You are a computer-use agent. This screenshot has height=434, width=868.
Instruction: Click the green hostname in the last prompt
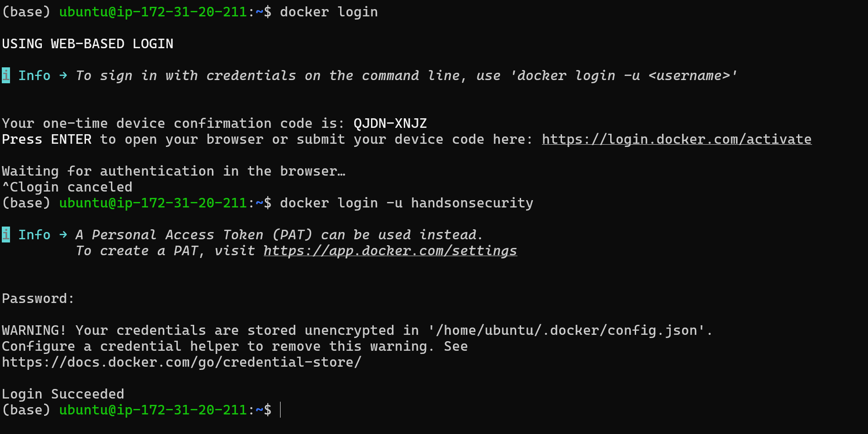153,410
